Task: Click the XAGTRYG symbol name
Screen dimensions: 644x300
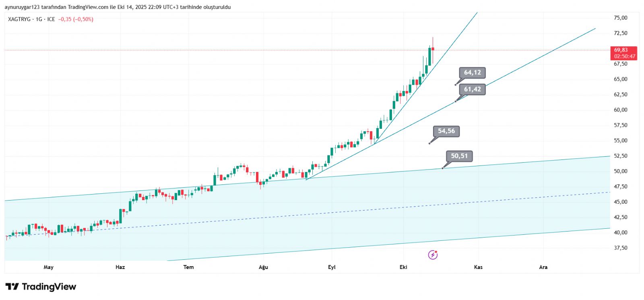Action: (19, 19)
